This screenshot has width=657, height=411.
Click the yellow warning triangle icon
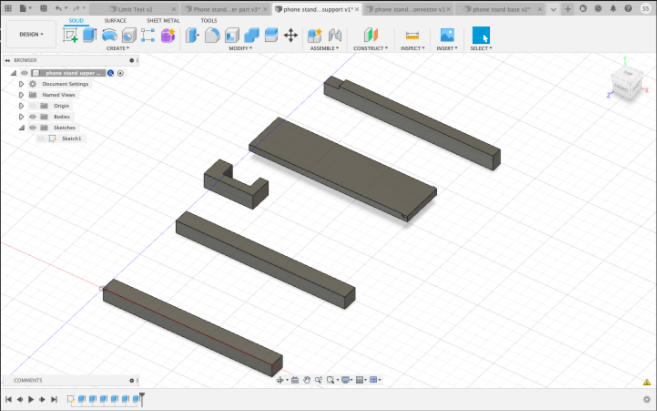[x=647, y=382]
